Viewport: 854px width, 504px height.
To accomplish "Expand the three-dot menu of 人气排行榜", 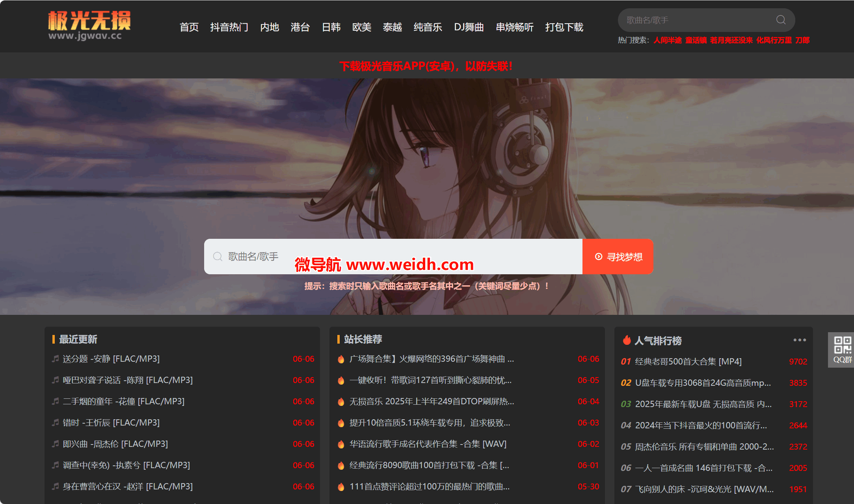I will tap(799, 340).
